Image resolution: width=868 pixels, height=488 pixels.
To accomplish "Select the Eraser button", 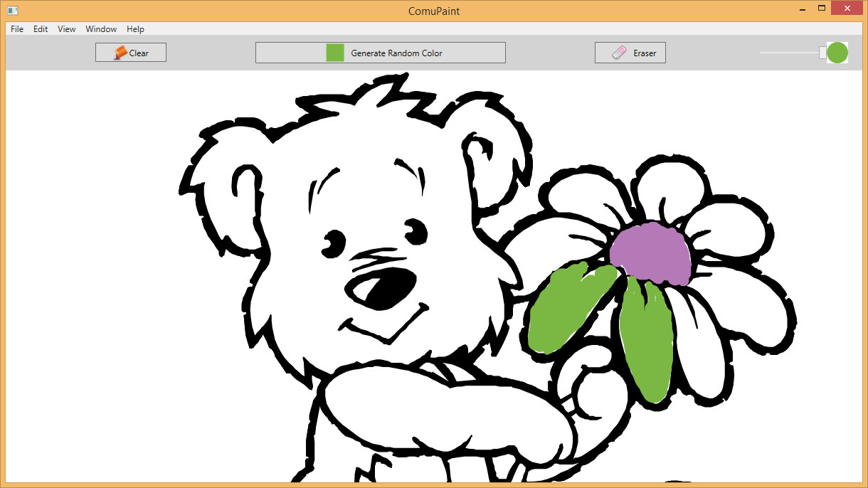I will [630, 53].
